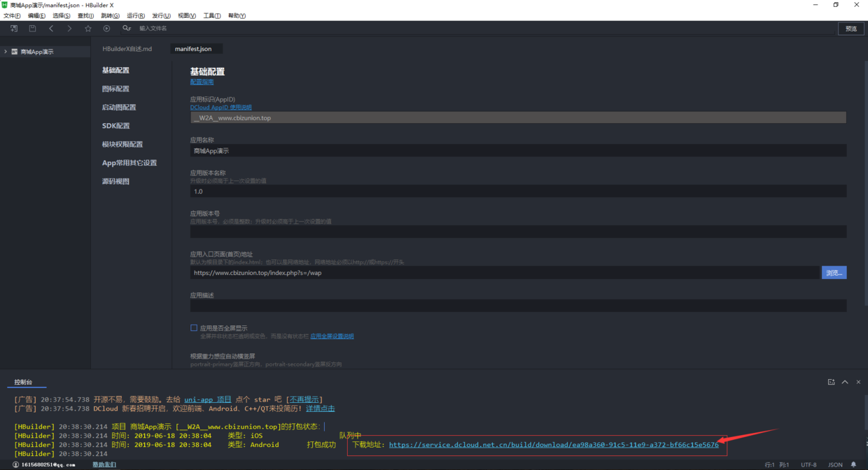
Task: Collapse the console with the up chevron
Action: (845, 382)
